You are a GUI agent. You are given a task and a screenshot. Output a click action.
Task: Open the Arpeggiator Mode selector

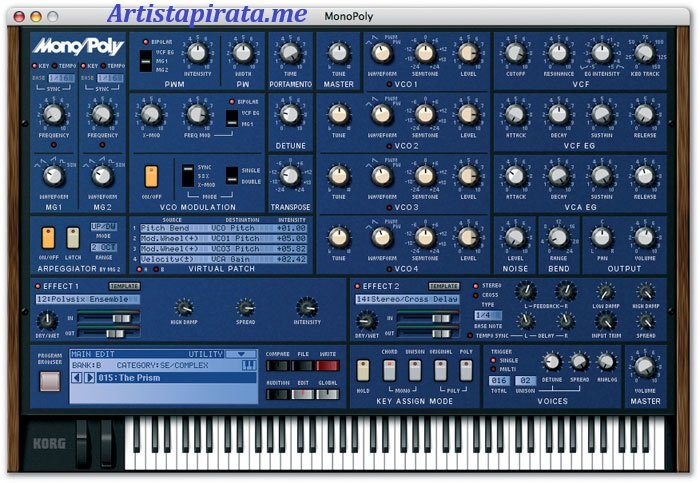(104, 227)
